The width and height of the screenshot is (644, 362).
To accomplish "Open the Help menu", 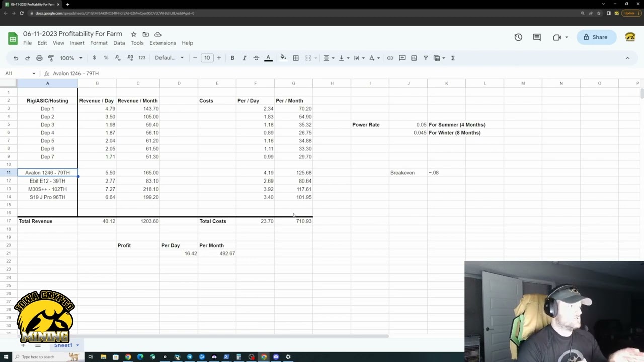I will [187, 43].
